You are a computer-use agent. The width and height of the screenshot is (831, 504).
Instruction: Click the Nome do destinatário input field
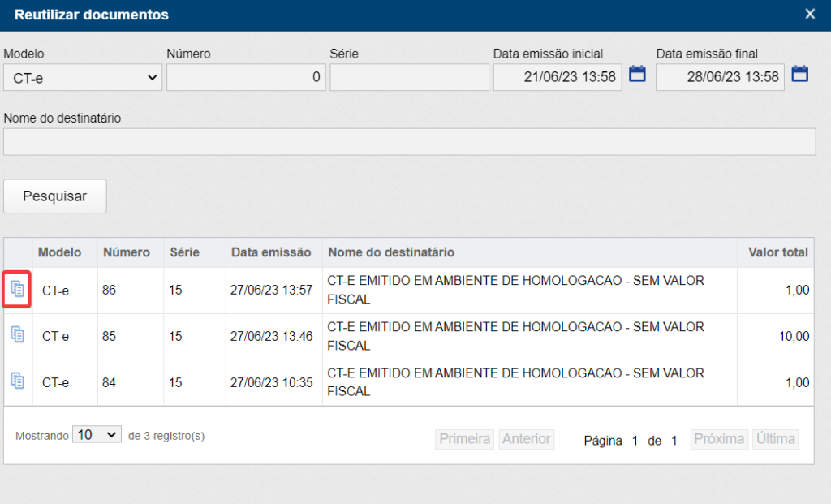click(x=409, y=142)
